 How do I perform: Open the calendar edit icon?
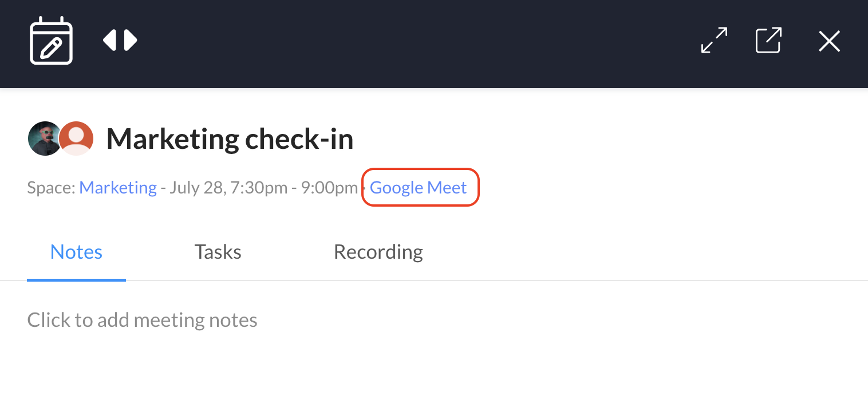click(x=51, y=41)
